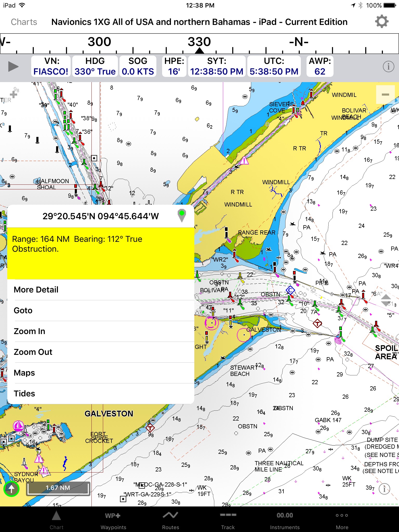Tap the yellow Obstruction info panel
399x532 pixels.
[101, 254]
